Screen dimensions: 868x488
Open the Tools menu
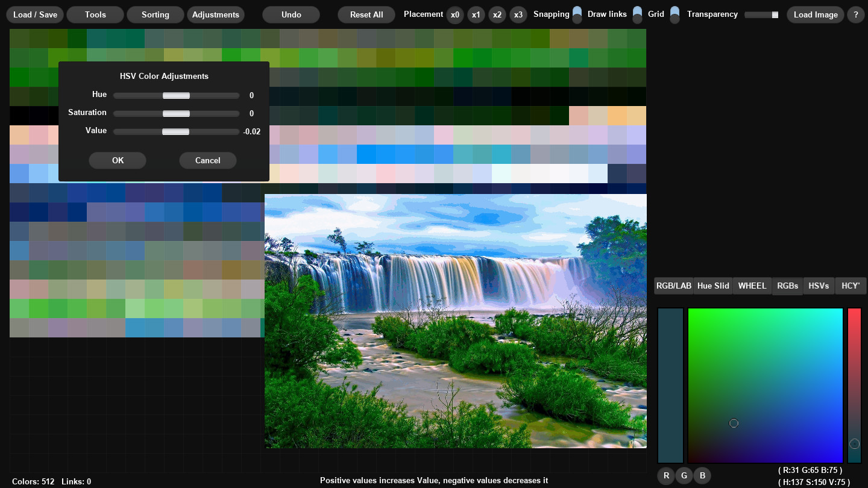95,14
